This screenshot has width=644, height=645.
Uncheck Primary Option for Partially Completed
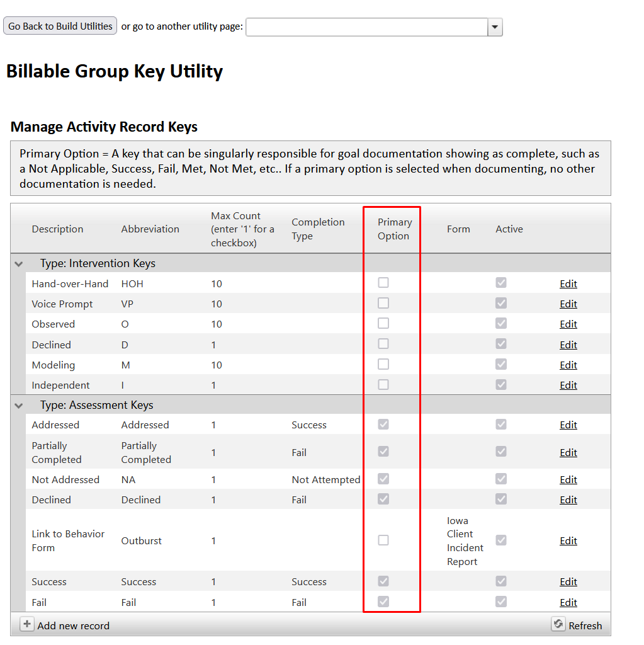coord(383,452)
